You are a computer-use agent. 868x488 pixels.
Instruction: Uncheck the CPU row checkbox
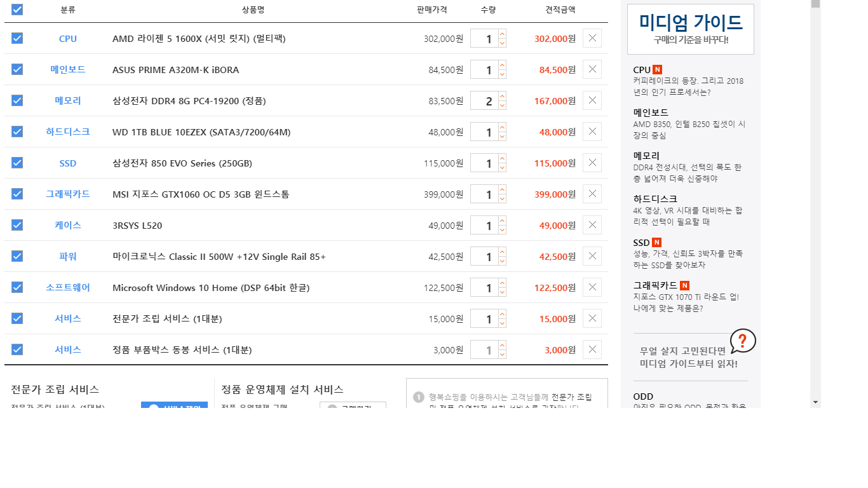click(17, 38)
